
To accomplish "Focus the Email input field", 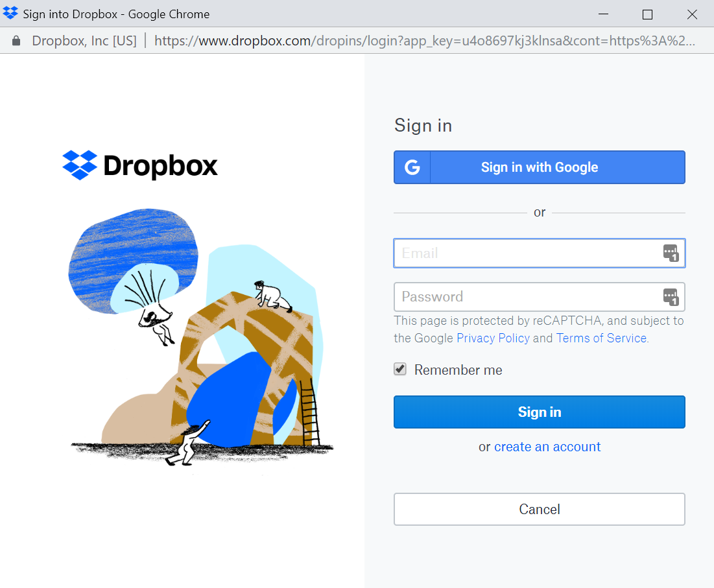I will point(525,253).
